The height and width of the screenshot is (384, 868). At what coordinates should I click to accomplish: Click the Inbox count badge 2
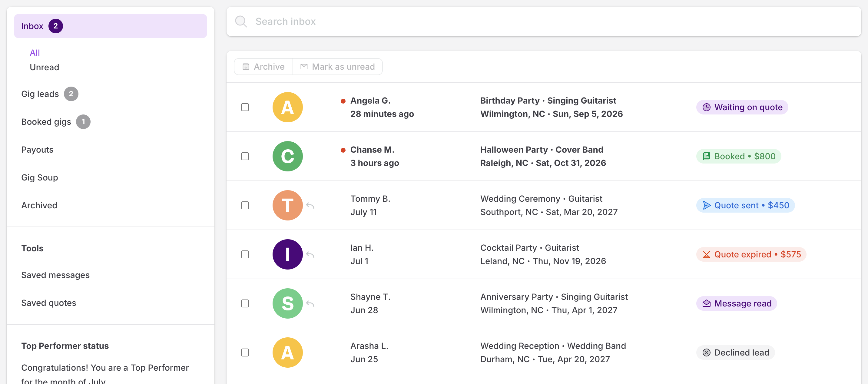pos(56,26)
